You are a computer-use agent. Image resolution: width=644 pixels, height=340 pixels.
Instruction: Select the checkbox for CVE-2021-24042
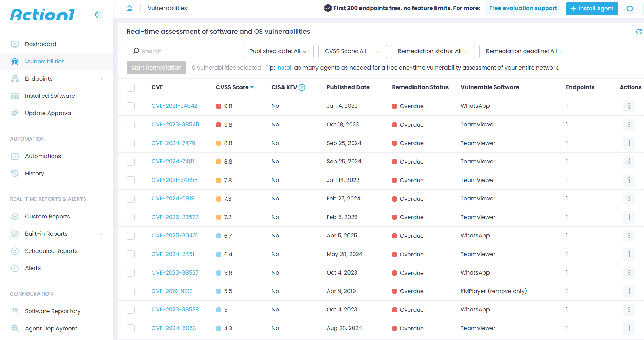coord(130,106)
